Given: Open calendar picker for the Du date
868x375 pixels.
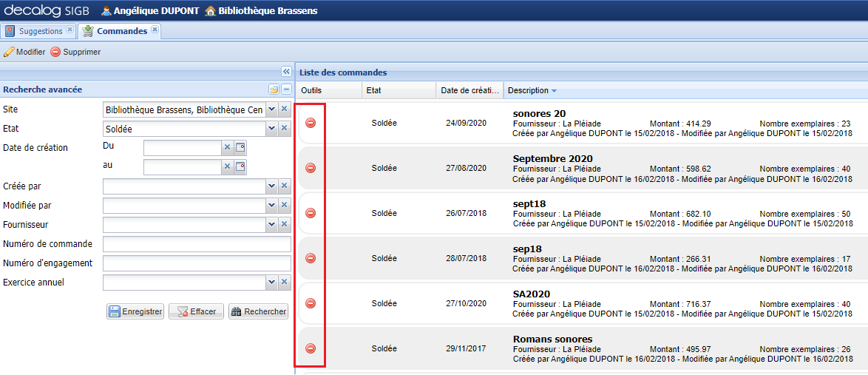Looking at the screenshot, I should [240, 148].
